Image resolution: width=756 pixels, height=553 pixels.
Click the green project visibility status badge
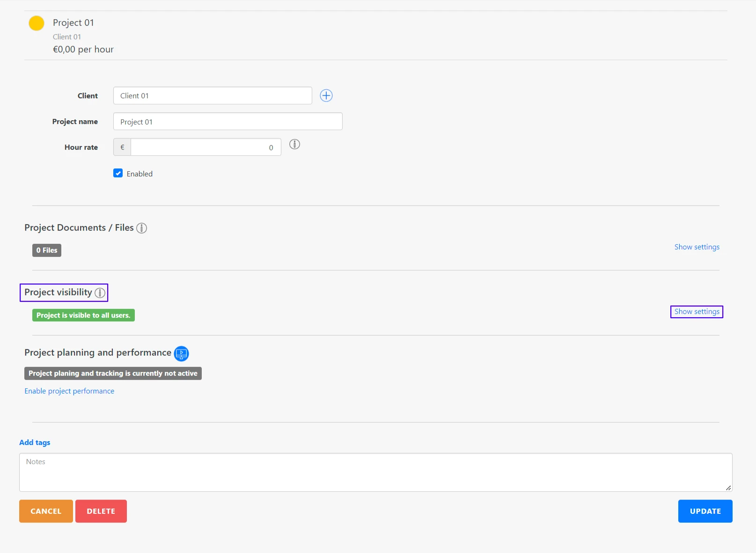(83, 315)
